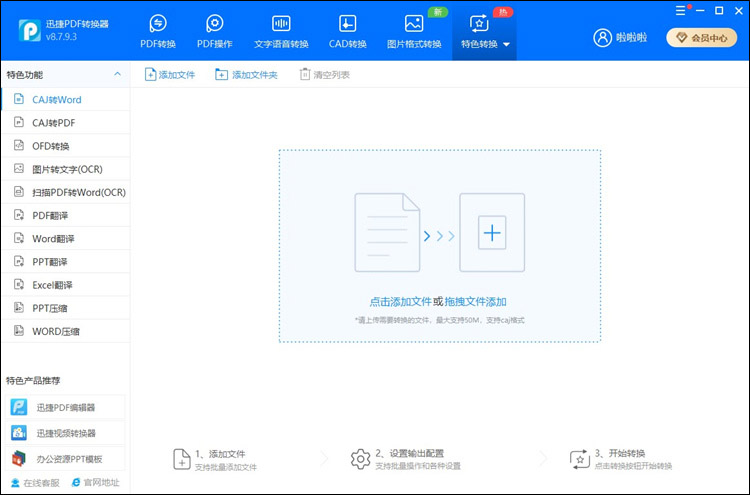Open the hamburger main menu icon

click(680, 11)
